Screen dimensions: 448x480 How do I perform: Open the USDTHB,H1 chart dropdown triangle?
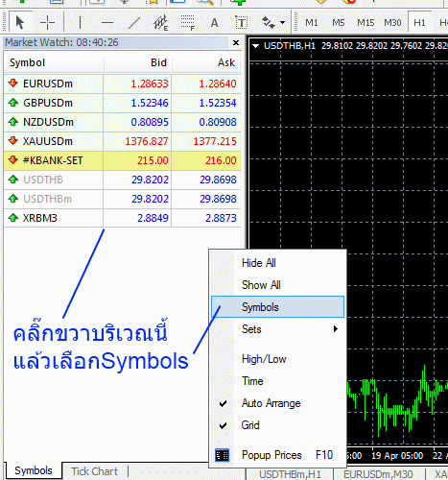[255, 46]
